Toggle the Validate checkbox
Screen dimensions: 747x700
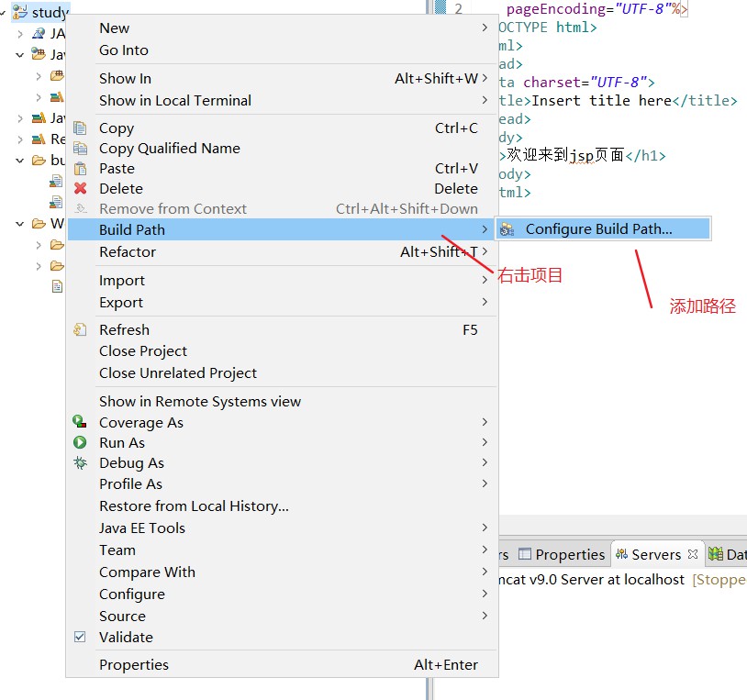(x=80, y=637)
